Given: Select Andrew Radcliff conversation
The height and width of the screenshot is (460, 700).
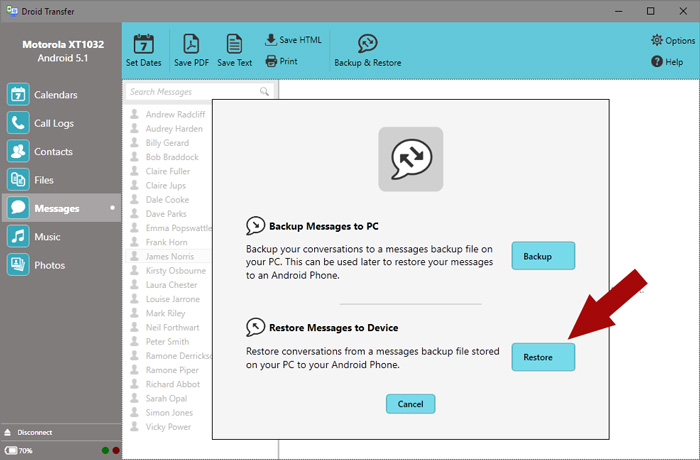Looking at the screenshot, I should [168, 114].
